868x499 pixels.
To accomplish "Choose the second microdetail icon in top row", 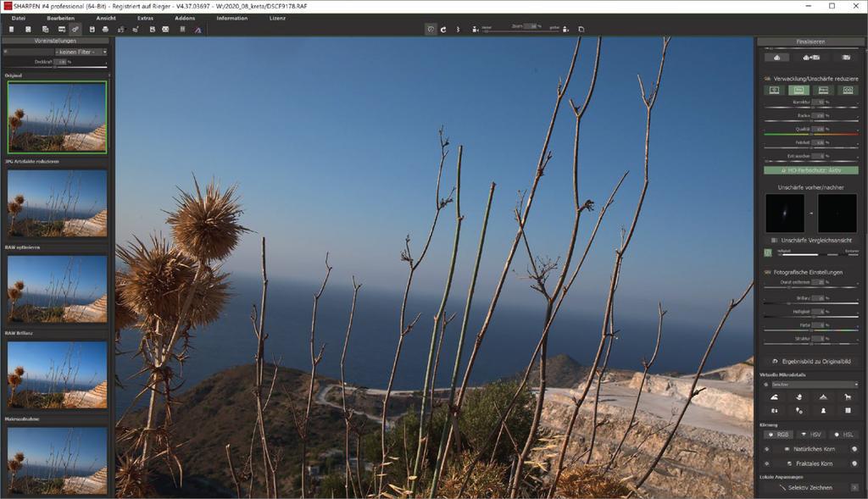I will pos(798,396).
